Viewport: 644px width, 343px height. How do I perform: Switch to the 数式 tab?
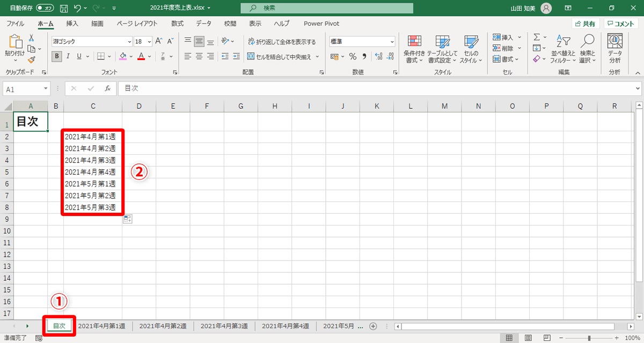[177, 24]
